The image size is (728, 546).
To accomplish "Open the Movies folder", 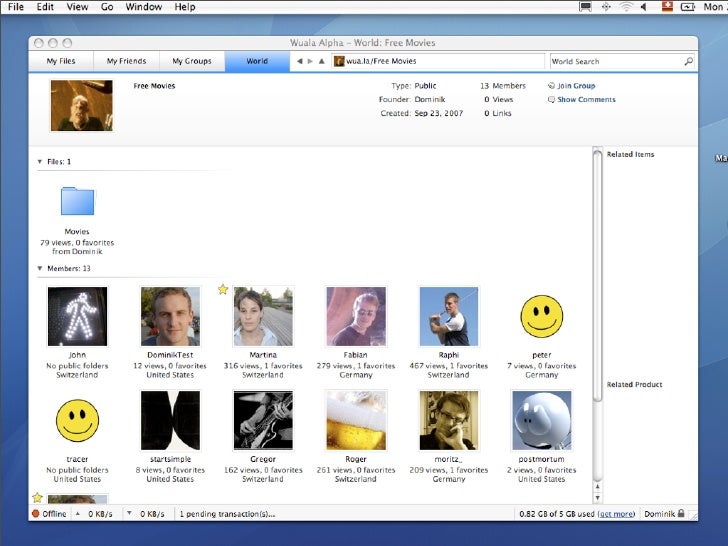I will (77, 201).
